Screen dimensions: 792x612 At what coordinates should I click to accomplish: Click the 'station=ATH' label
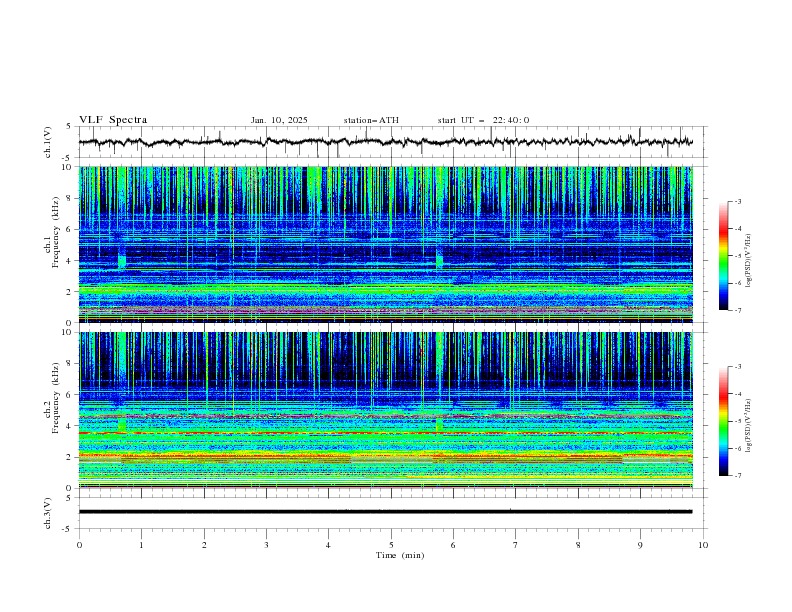coord(371,120)
